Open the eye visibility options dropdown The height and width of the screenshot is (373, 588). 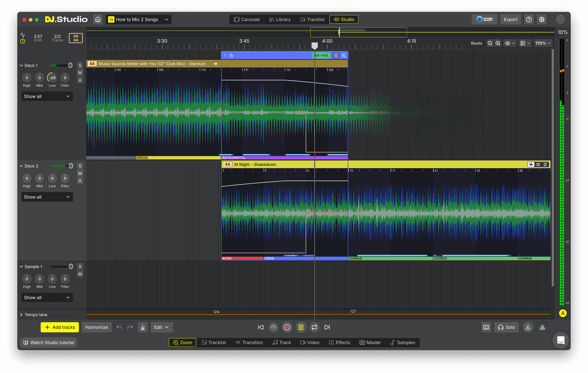click(510, 43)
